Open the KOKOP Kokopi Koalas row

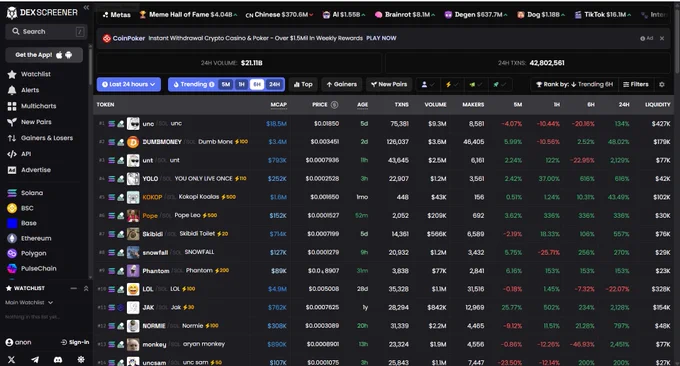(384, 197)
